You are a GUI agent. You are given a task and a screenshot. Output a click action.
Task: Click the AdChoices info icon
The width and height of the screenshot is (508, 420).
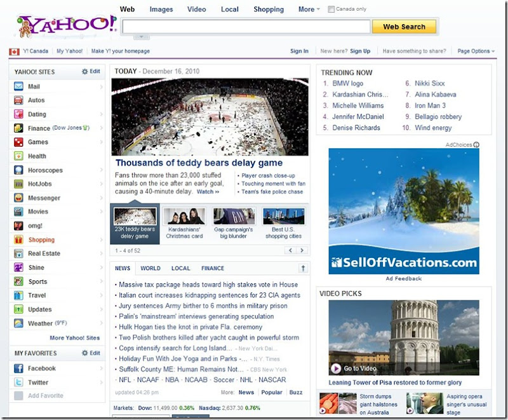click(x=476, y=144)
